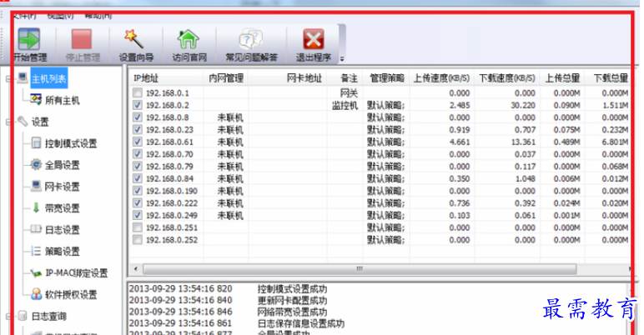644x335 pixels.
Task: Select 所有主机 icon in tree
Action: (x=36, y=99)
